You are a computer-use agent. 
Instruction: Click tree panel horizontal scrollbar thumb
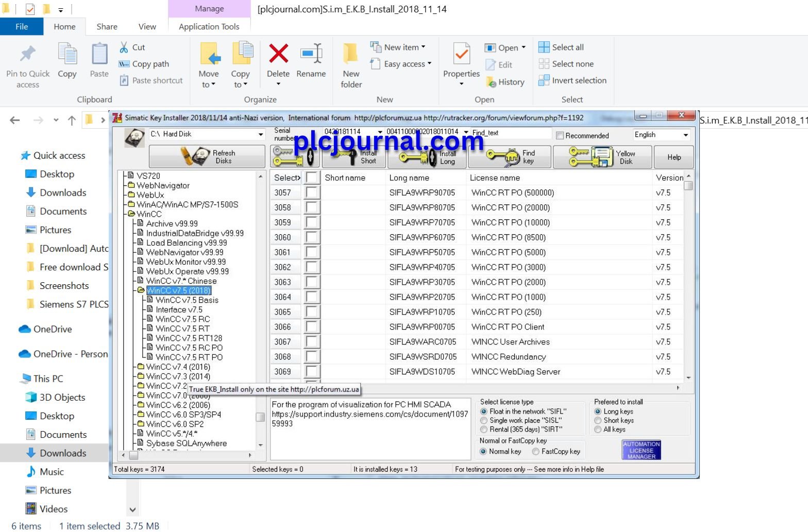coord(133,455)
